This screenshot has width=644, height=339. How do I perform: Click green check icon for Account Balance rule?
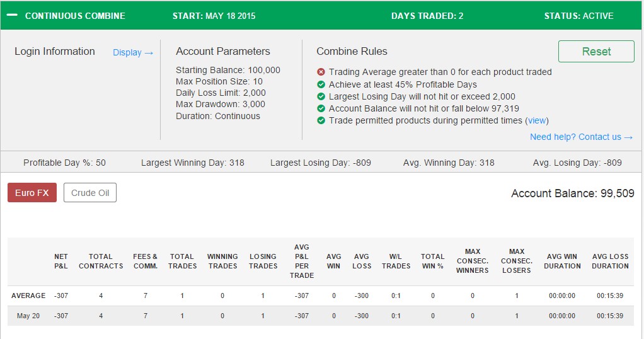(321, 108)
